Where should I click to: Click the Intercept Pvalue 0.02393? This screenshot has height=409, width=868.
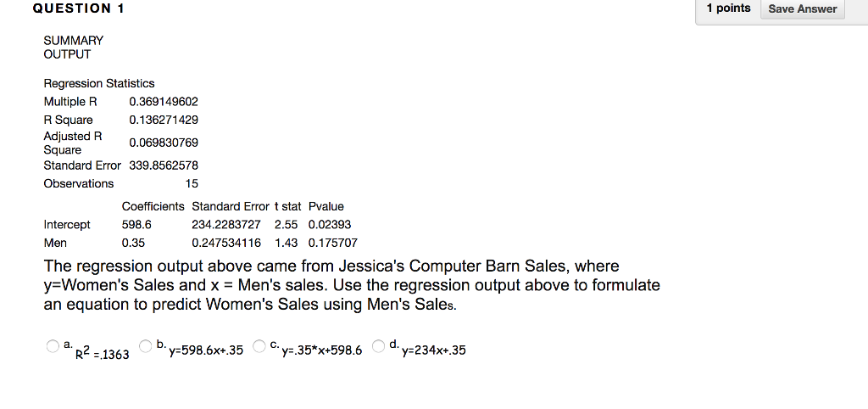pos(330,225)
